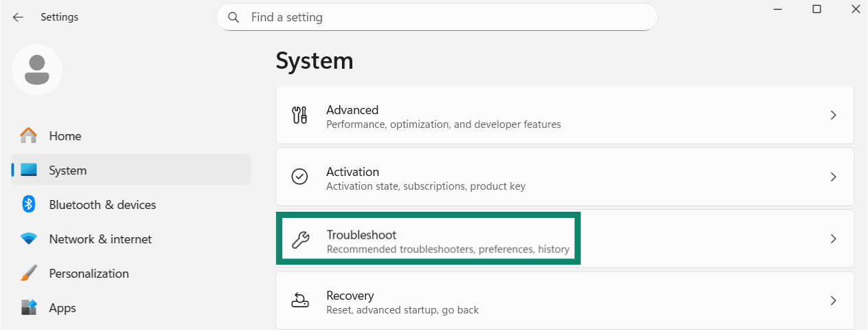868x330 pixels.
Task: Open the Troubleshoot settings entry
Action: pyautogui.click(x=564, y=239)
